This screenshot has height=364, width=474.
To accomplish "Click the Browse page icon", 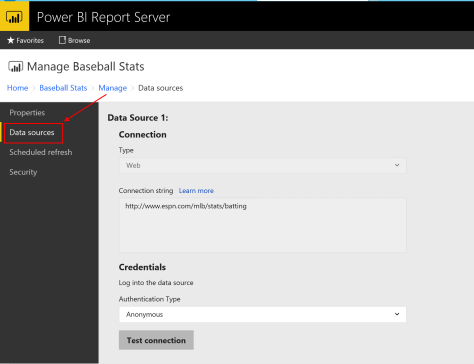I will 62,40.
